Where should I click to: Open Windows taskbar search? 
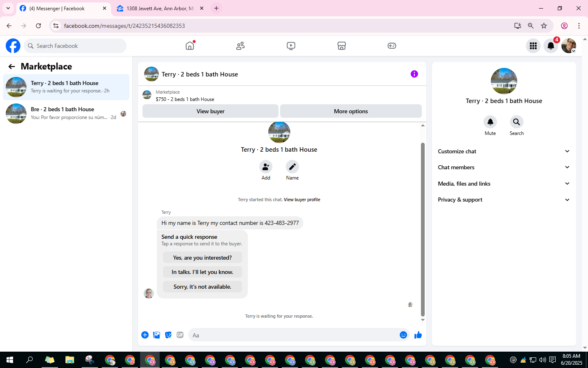29,360
